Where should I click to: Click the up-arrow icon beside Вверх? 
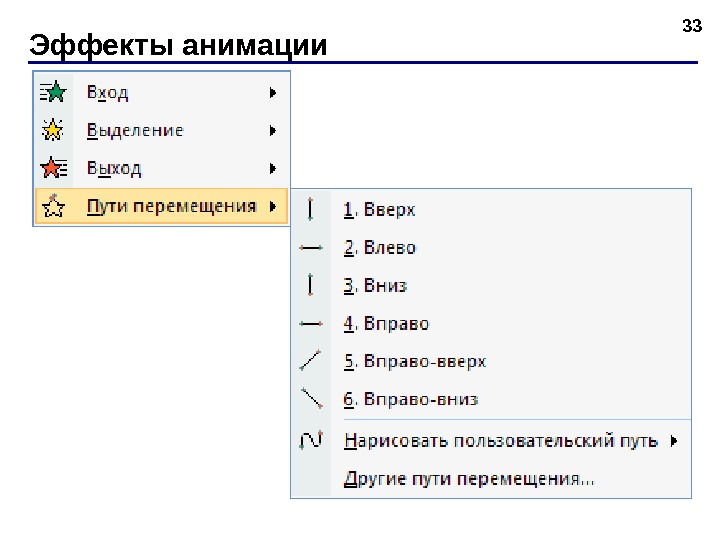pyautogui.click(x=311, y=210)
